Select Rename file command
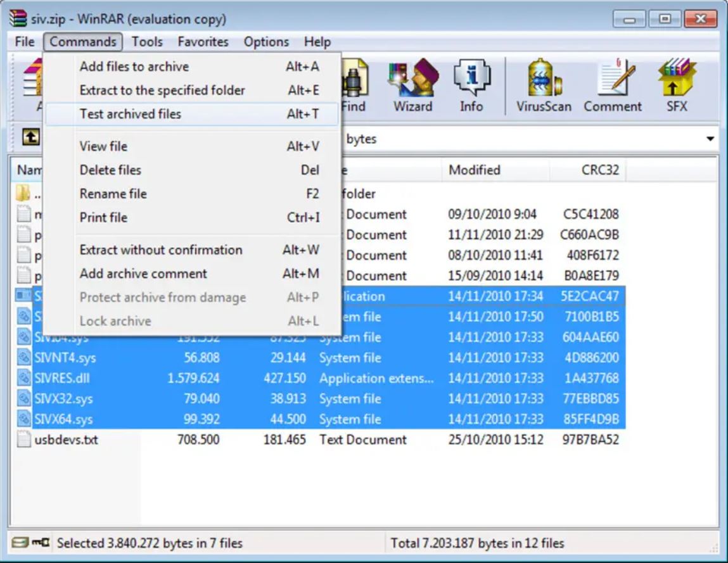Viewport: 728px width, 563px height. click(192, 194)
